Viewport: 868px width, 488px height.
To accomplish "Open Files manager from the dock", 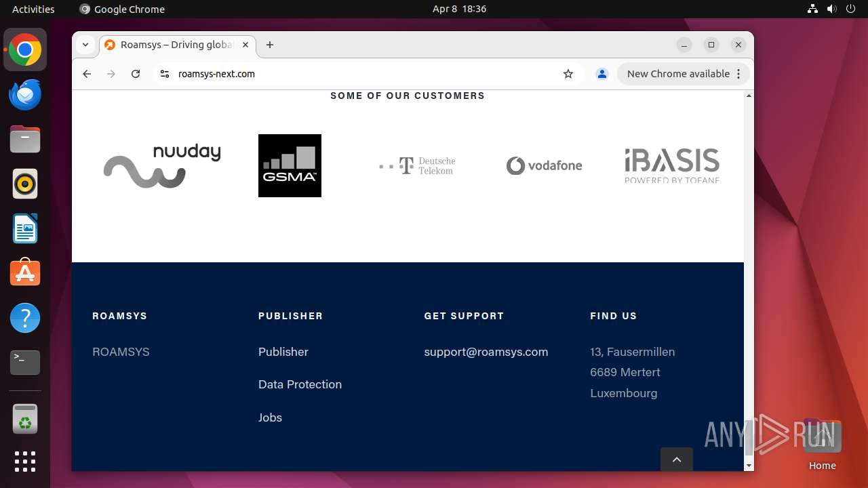I will pos(25,140).
